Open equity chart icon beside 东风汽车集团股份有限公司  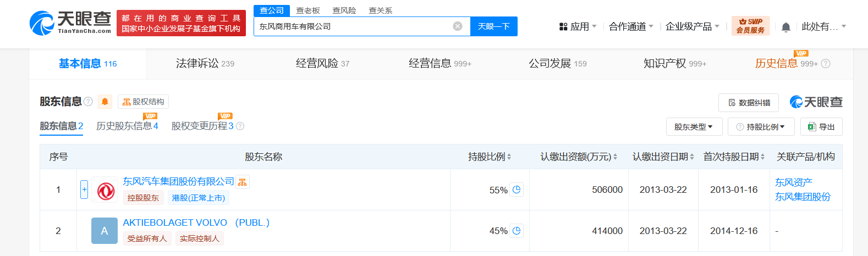243,182
